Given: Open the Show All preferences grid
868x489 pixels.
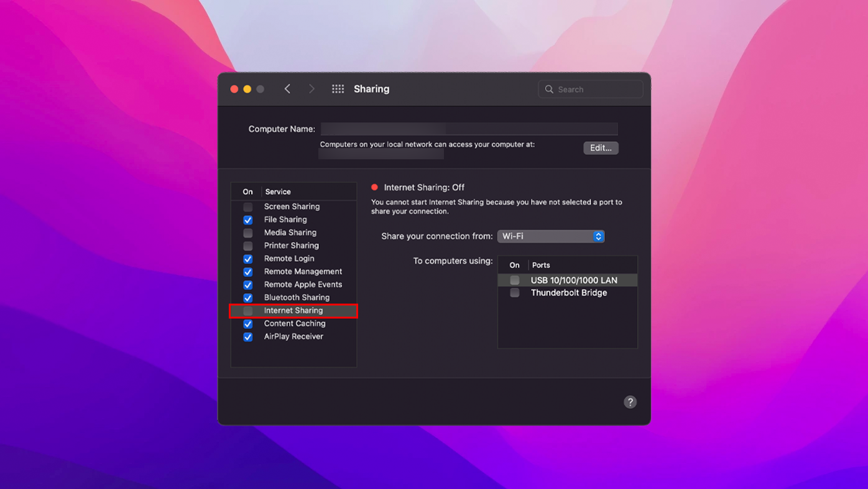Looking at the screenshot, I should 338,89.
